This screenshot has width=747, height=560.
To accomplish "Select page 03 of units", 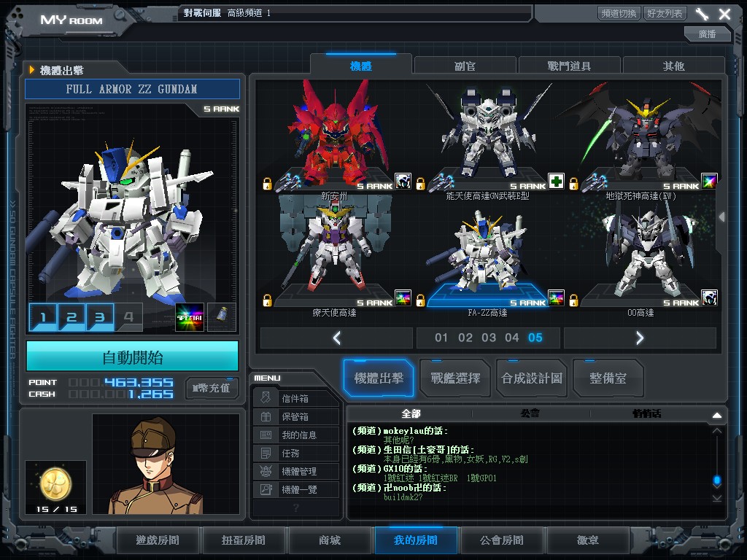I will point(489,338).
